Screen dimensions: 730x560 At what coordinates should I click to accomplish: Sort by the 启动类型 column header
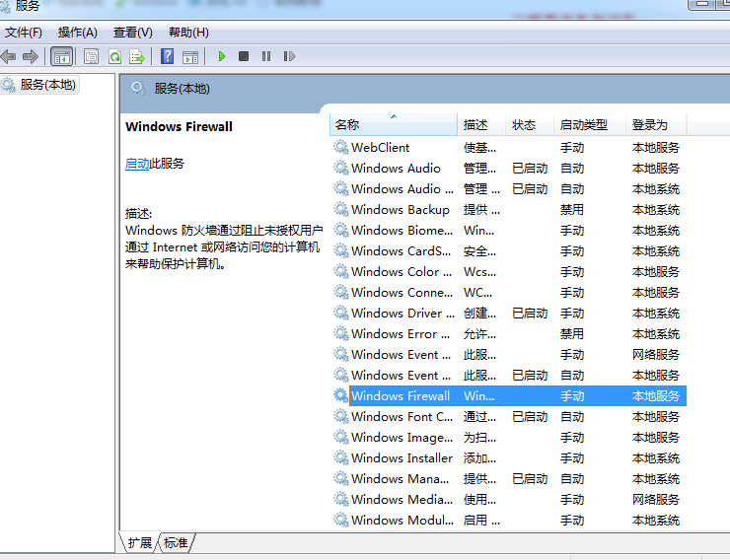click(x=590, y=124)
